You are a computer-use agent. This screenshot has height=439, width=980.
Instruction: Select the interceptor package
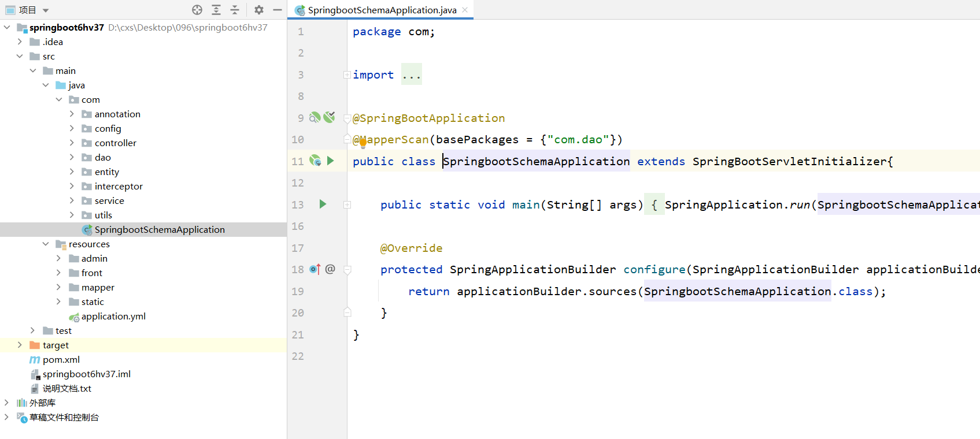(x=119, y=186)
